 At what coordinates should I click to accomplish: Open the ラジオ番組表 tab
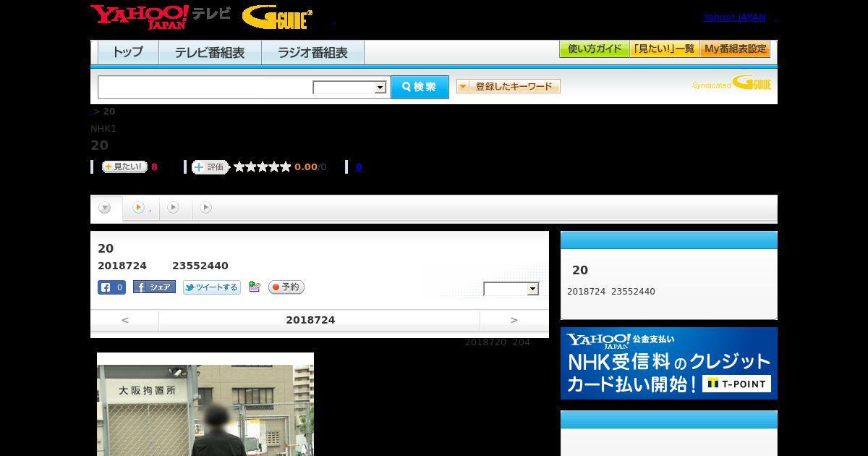pyautogui.click(x=312, y=52)
